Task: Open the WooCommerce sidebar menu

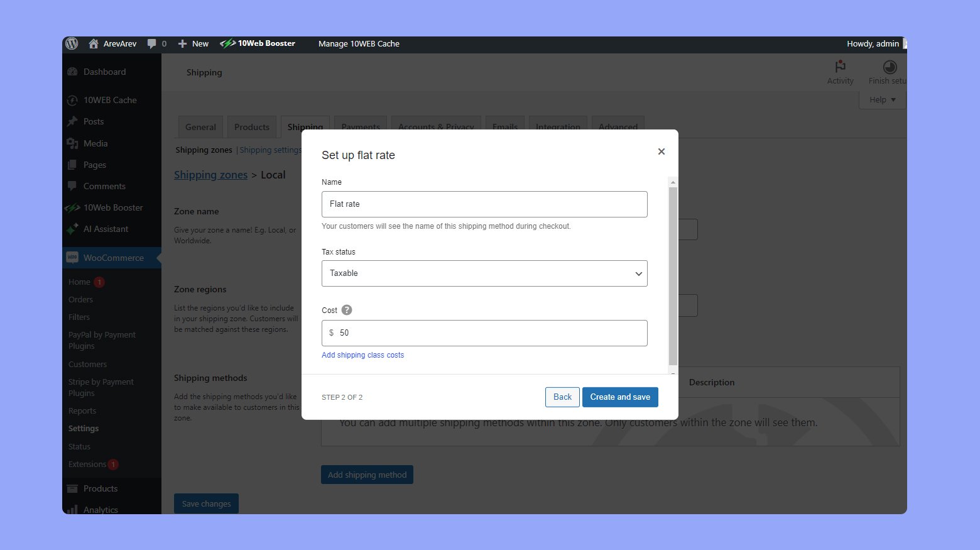Action: coord(113,258)
